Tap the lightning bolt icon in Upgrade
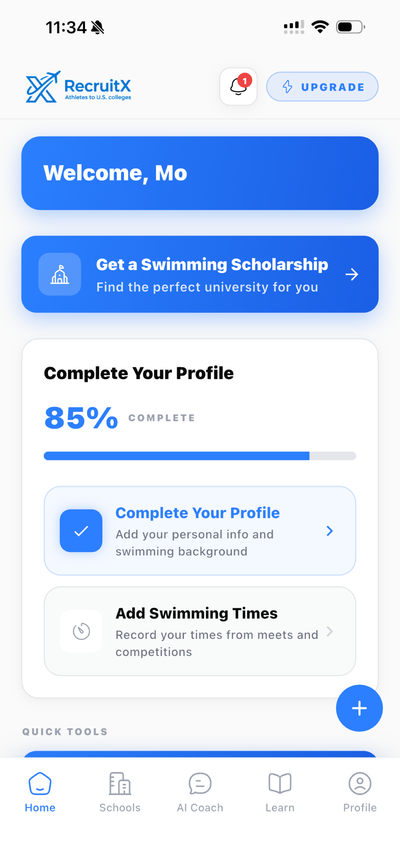This screenshot has height=868, width=400. click(287, 87)
